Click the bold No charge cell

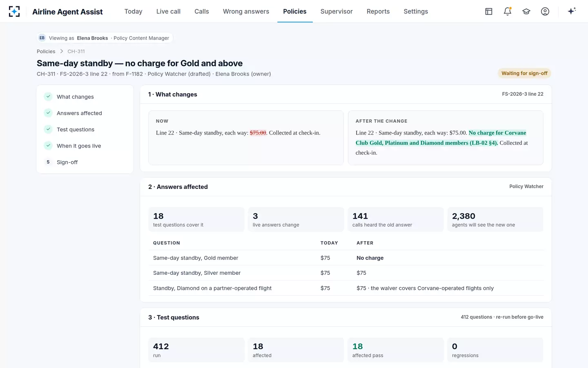click(x=370, y=258)
